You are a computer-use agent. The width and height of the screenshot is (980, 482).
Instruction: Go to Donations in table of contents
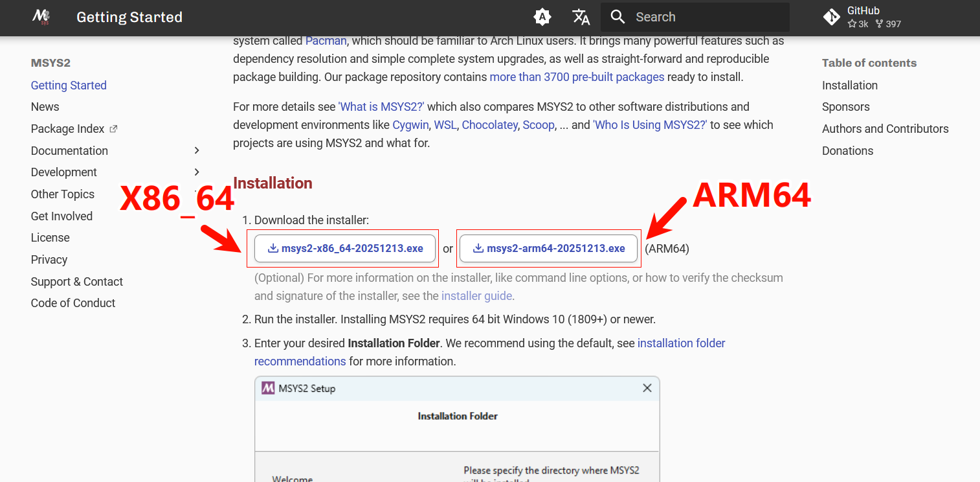pos(847,151)
